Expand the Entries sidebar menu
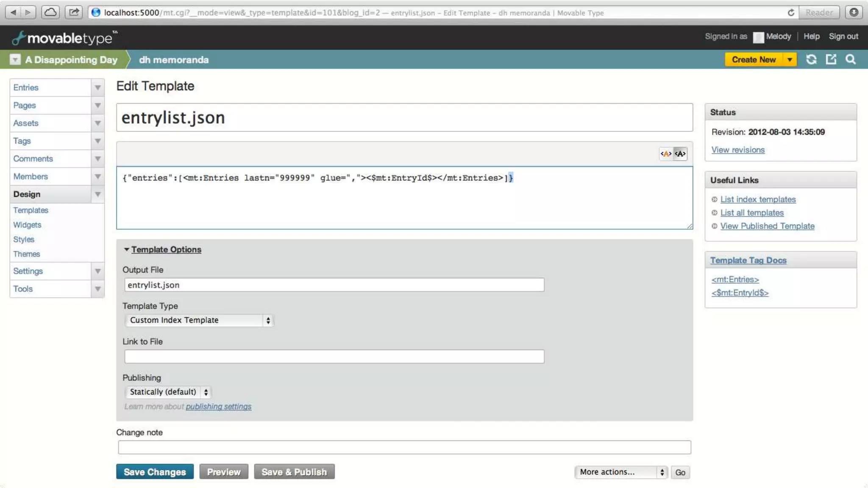This screenshot has width=868, height=488. pyautogui.click(x=97, y=88)
